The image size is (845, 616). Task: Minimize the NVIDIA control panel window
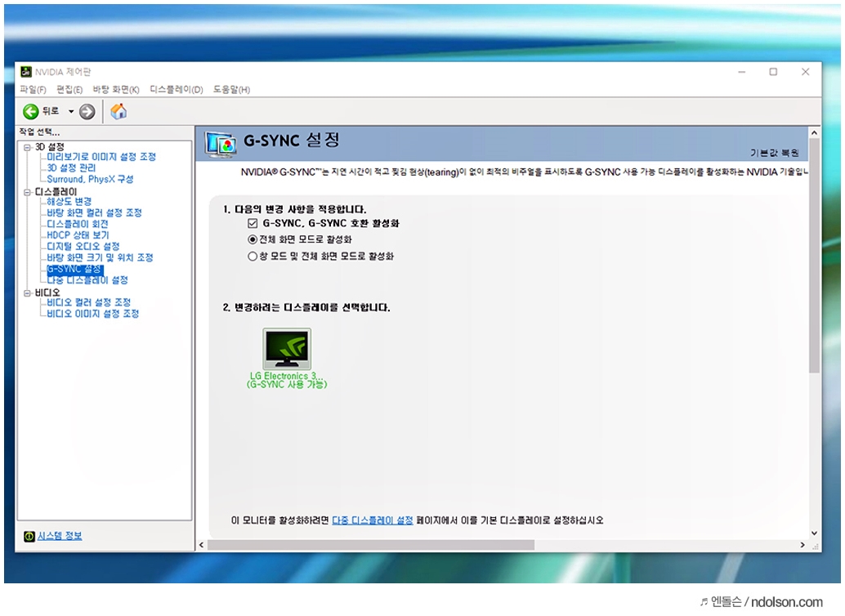click(x=742, y=72)
